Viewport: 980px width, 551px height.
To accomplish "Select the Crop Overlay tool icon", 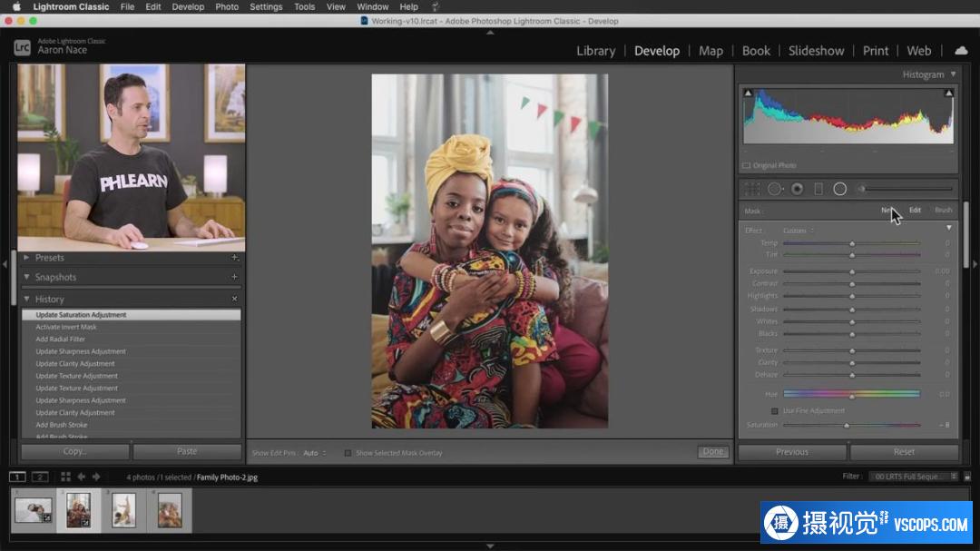I will tap(752, 189).
